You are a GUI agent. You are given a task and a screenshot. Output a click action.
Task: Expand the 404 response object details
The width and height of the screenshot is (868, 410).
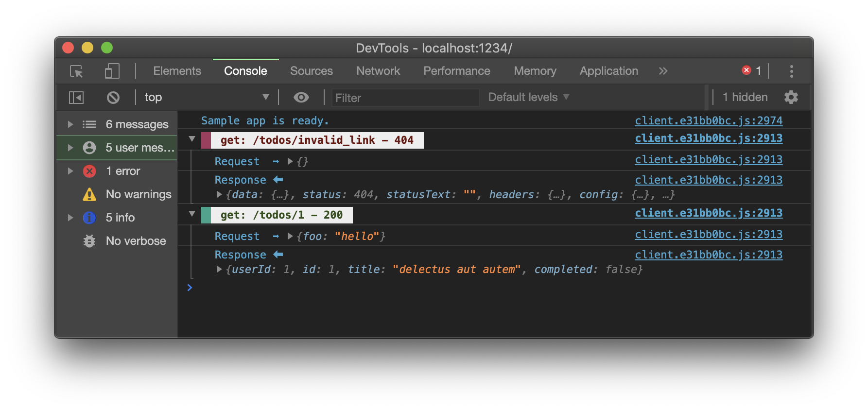[219, 194]
